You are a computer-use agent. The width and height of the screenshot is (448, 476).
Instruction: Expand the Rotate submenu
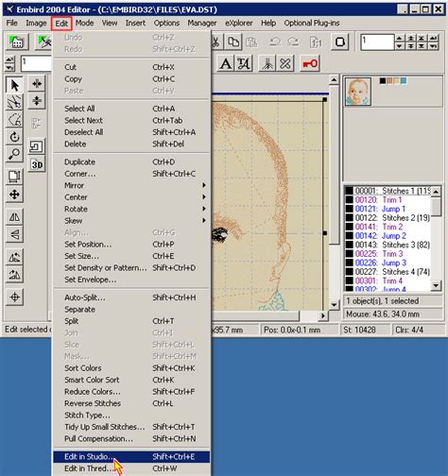pyautogui.click(x=131, y=209)
